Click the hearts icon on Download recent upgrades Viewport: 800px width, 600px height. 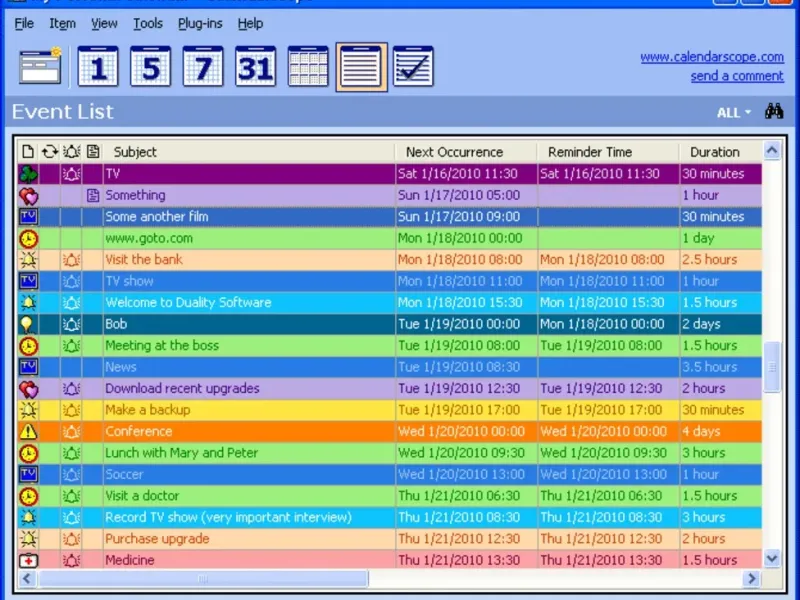click(29, 389)
